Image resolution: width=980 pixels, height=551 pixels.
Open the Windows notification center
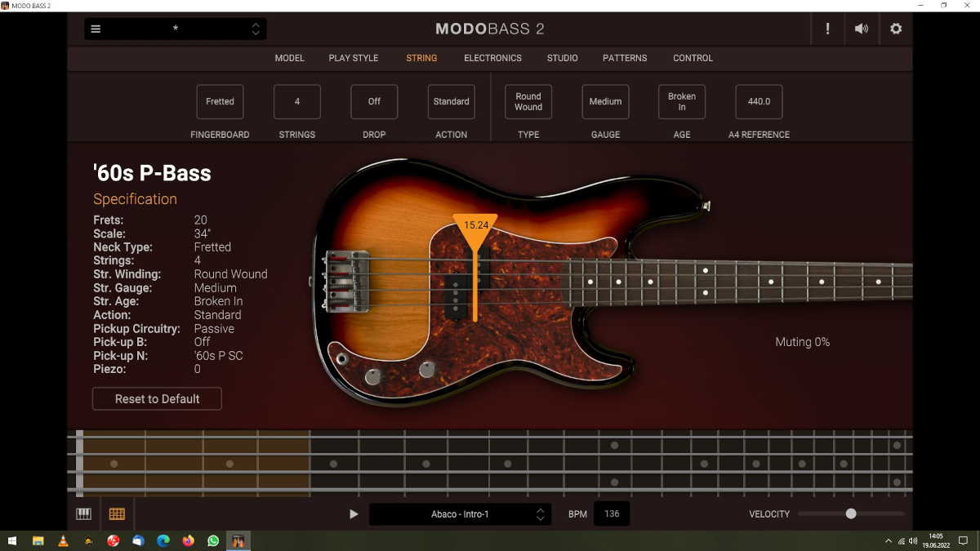coord(963,540)
